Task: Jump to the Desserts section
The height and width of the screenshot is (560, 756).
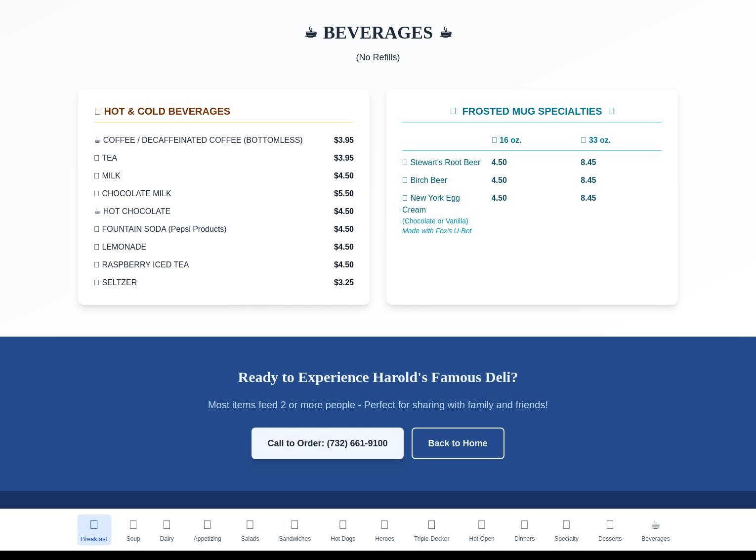Action: [x=610, y=530]
